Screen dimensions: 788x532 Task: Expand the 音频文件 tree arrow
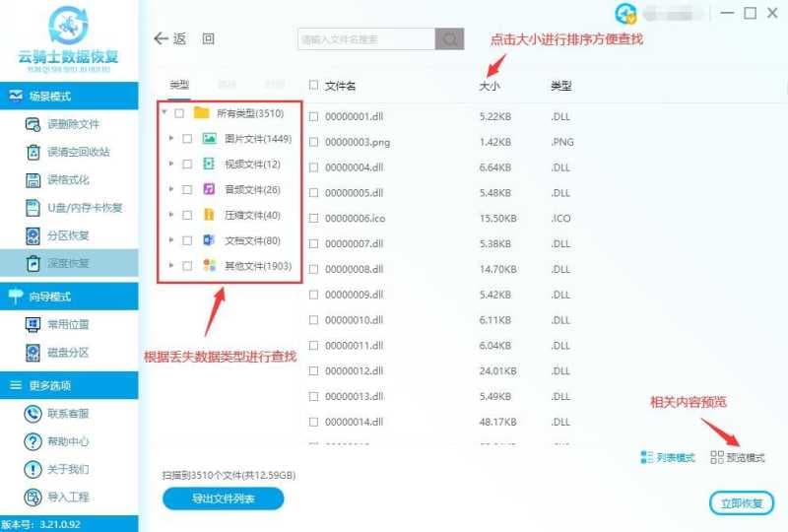[x=171, y=189]
